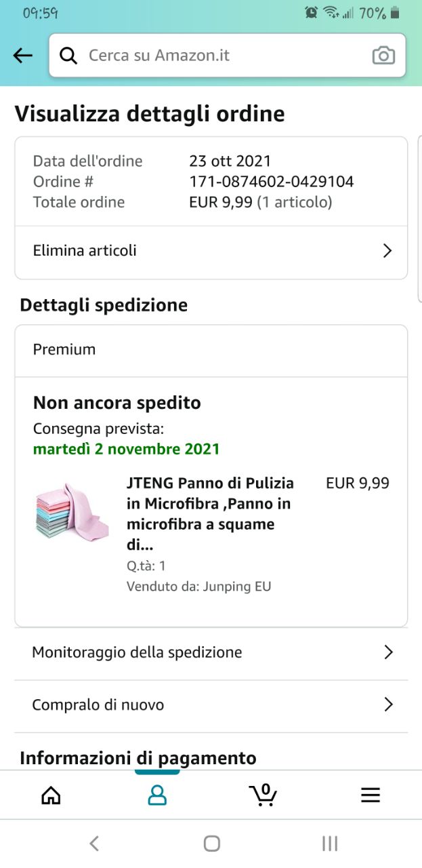Open the shopping cart icon

click(x=263, y=795)
